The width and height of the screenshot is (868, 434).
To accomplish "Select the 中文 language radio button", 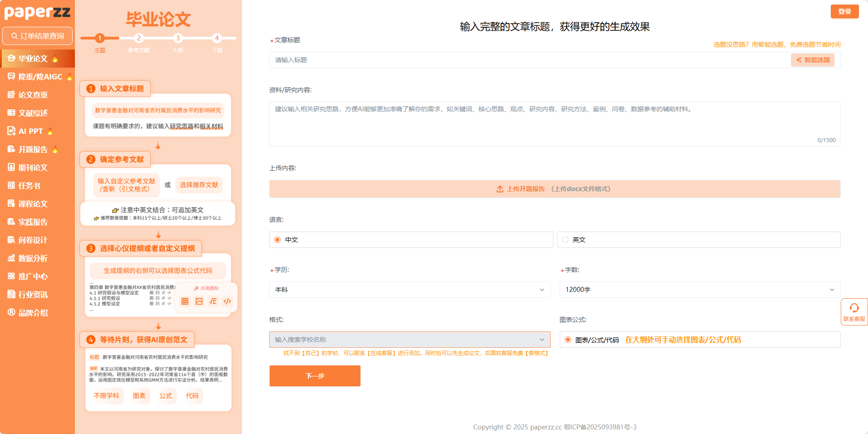I will coord(277,240).
